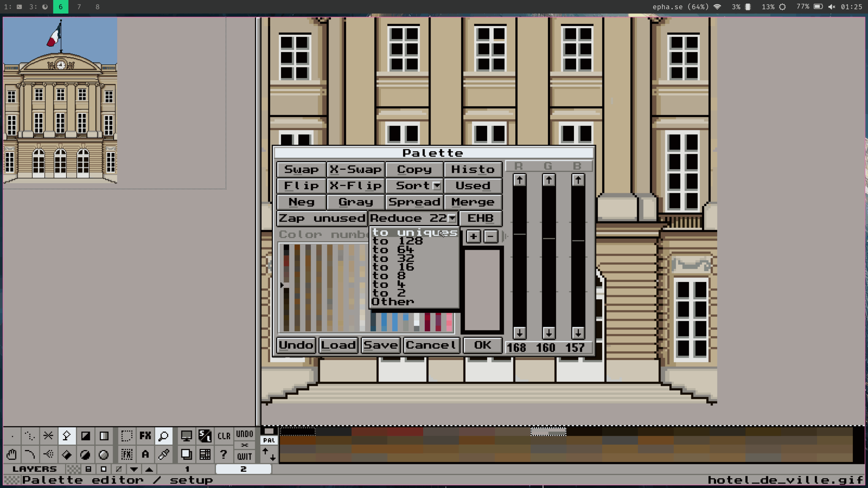Click the Swap button
This screenshot has height=488, width=868.
[301, 169]
